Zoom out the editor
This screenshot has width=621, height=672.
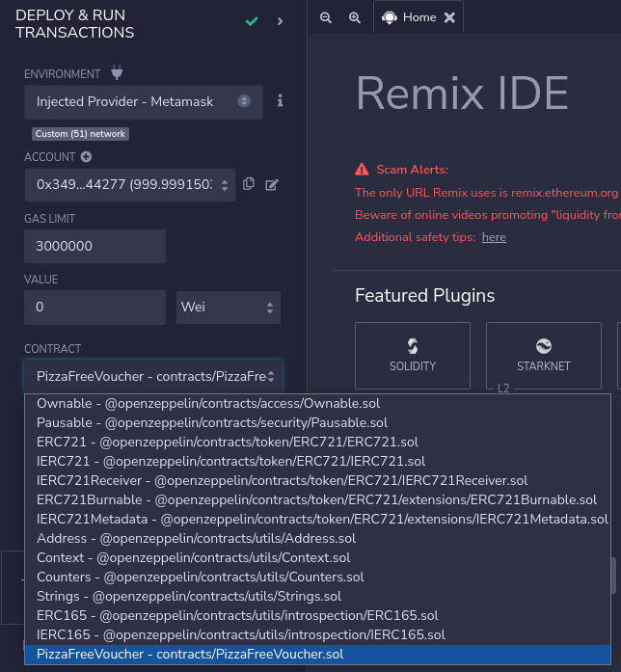(326, 17)
